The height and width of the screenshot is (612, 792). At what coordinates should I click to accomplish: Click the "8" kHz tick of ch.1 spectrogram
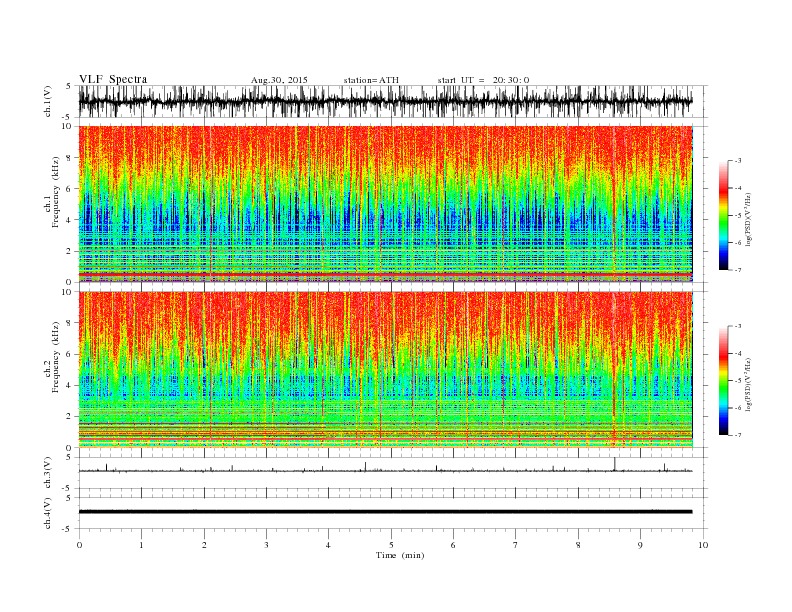click(x=69, y=158)
